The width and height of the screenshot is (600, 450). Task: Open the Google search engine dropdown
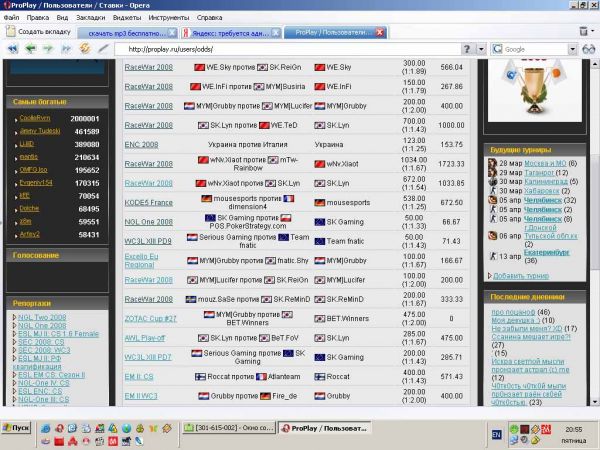point(572,49)
